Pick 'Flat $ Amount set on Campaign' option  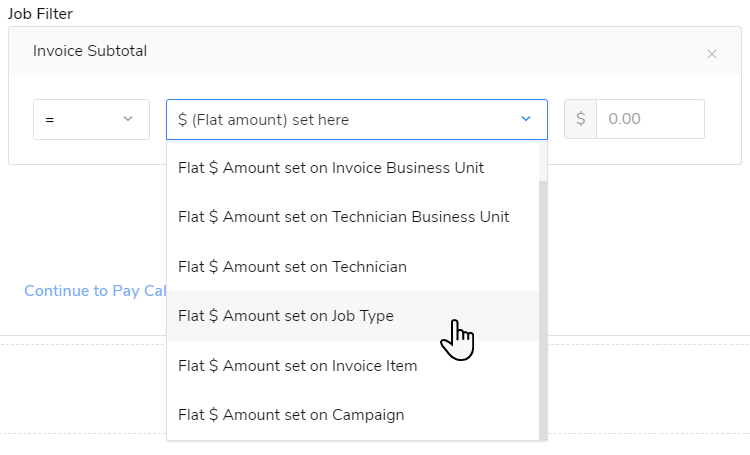coord(291,414)
